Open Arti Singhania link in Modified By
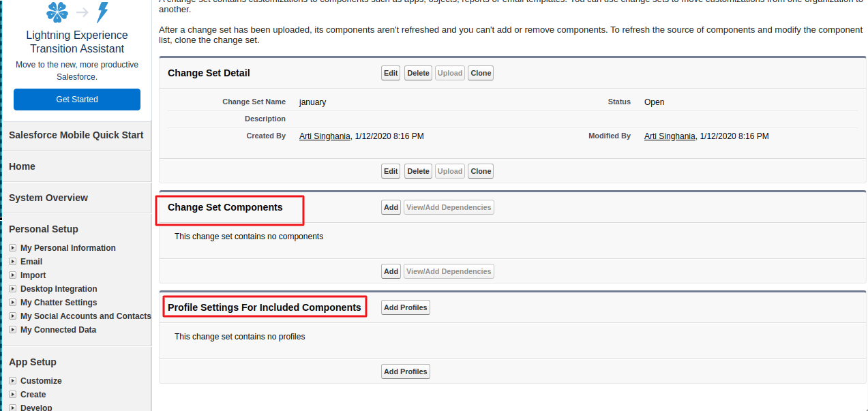 670,136
